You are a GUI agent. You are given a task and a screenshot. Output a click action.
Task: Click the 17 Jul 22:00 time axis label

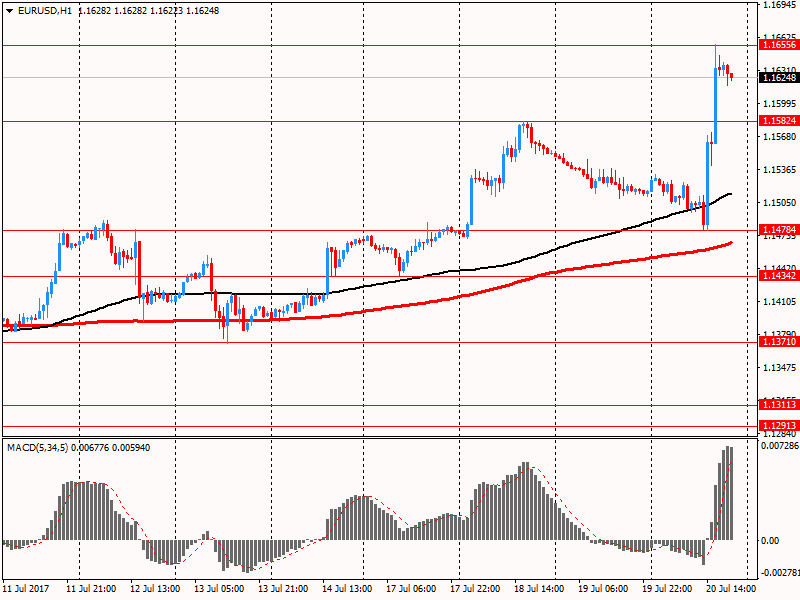475,589
